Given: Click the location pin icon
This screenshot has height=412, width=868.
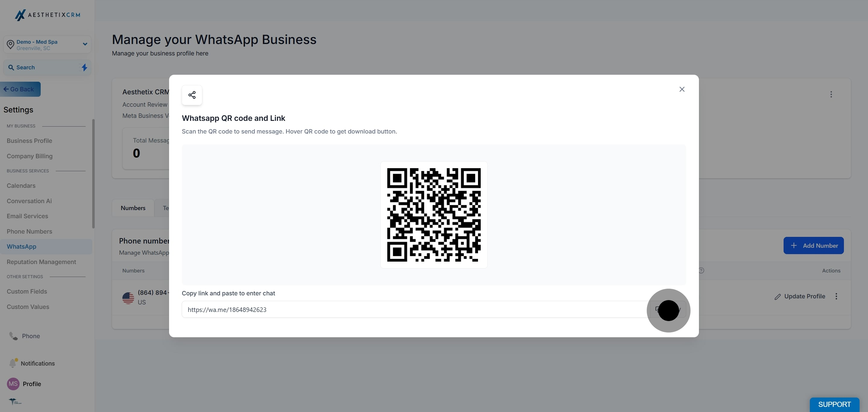Looking at the screenshot, I should click(x=11, y=45).
